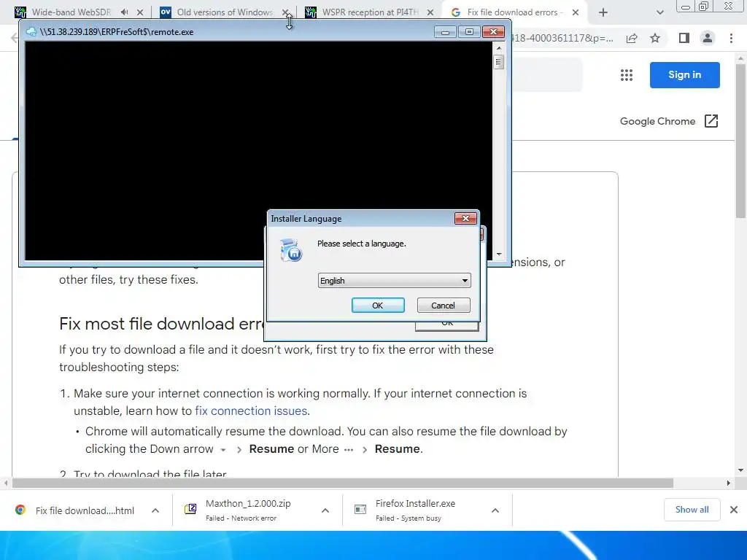Image resolution: width=747 pixels, height=560 pixels.
Task: Close the WSPR reception tab
Action: click(430, 12)
